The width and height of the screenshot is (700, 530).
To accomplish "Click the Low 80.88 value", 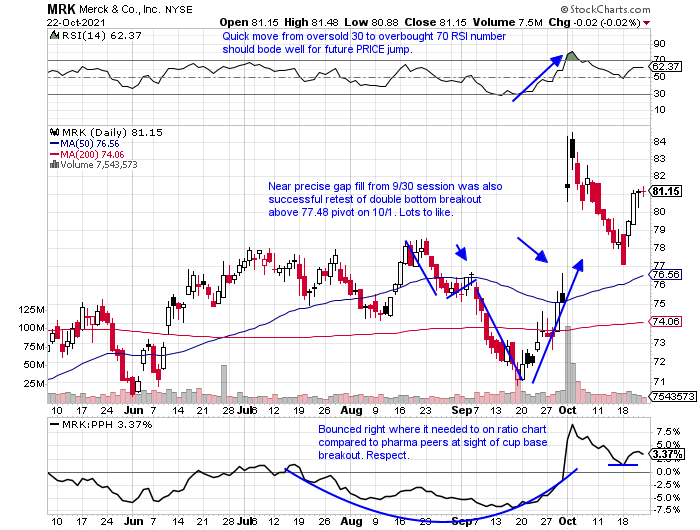I will (x=371, y=22).
